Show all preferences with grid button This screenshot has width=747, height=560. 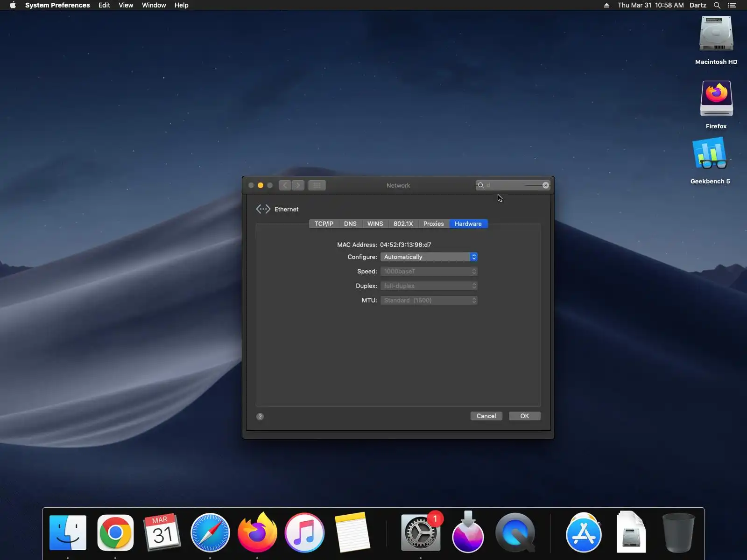coord(317,185)
